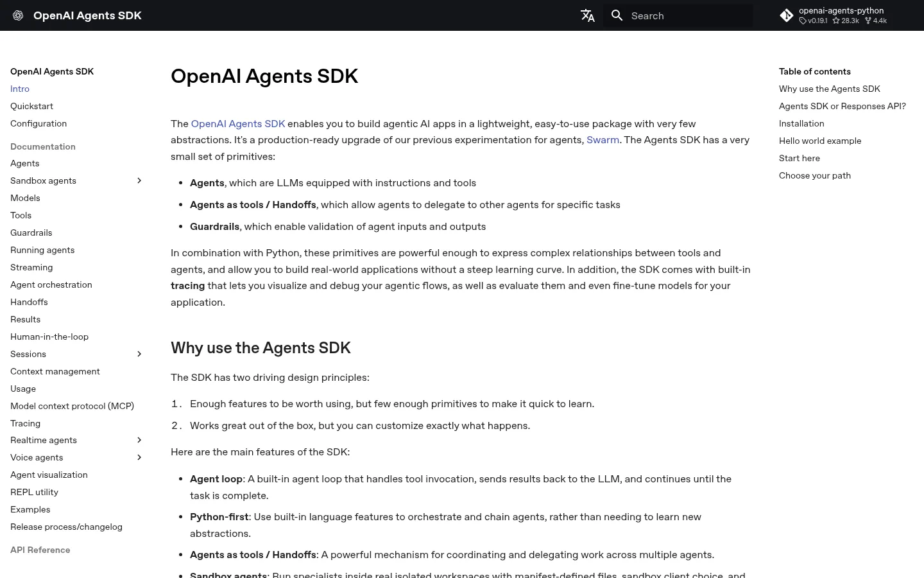Viewport: 924px width, 578px height.
Task: Jump to Hello world example section
Action: click(x=820, y=141)
